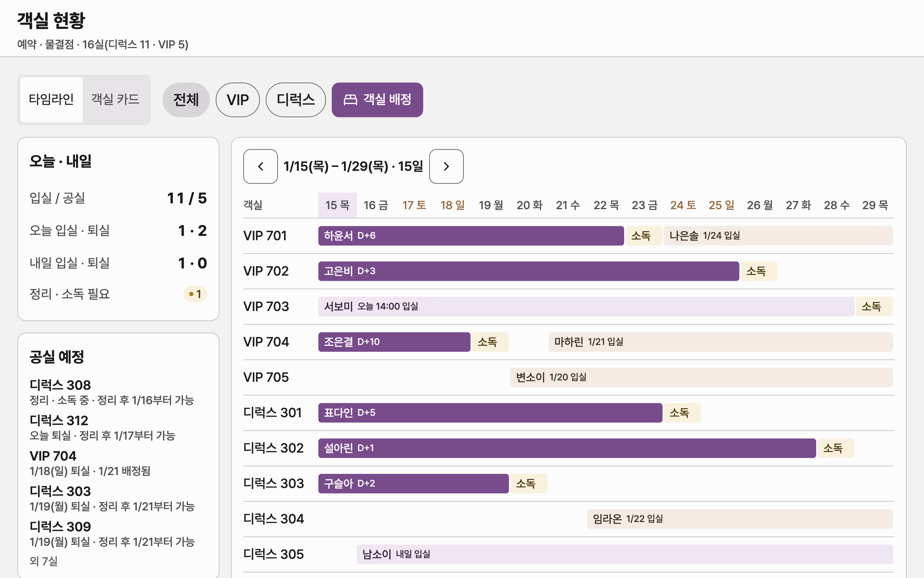This screenshot has width=924, height=578.
Task: Click the 디럭스 304 room label
Action: tap(274, 519)
